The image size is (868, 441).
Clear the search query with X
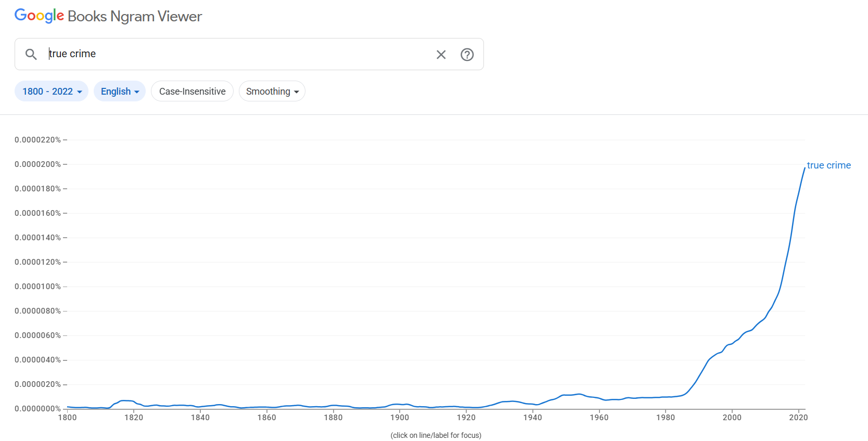441,54
